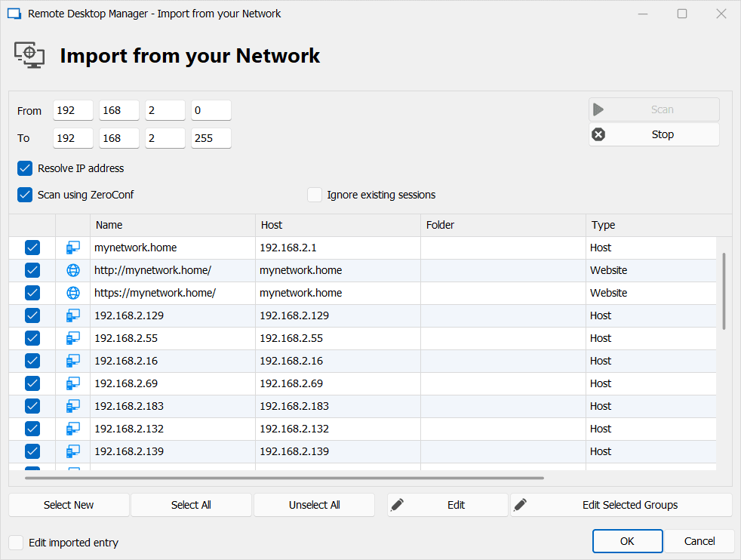Click the host icon for 192.168.2.139
Viewport: 741px width, 560px height.
click(72, 452)
